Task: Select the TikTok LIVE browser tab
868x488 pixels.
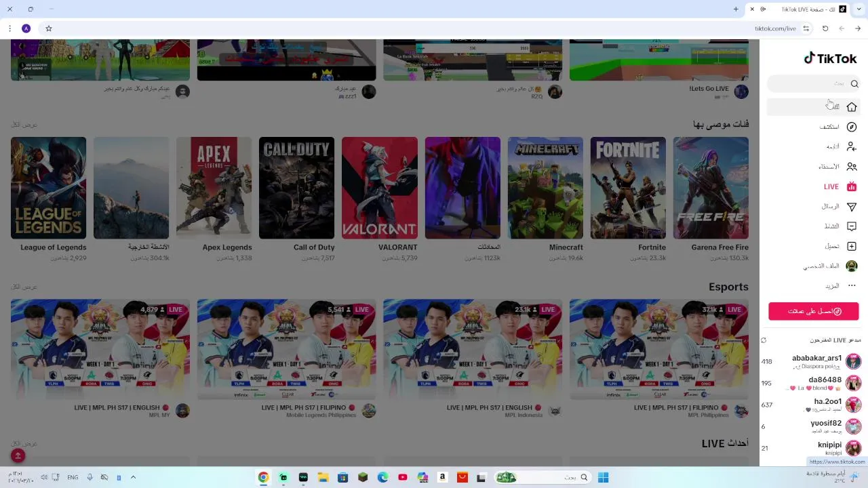Action: tap(799, 9)
